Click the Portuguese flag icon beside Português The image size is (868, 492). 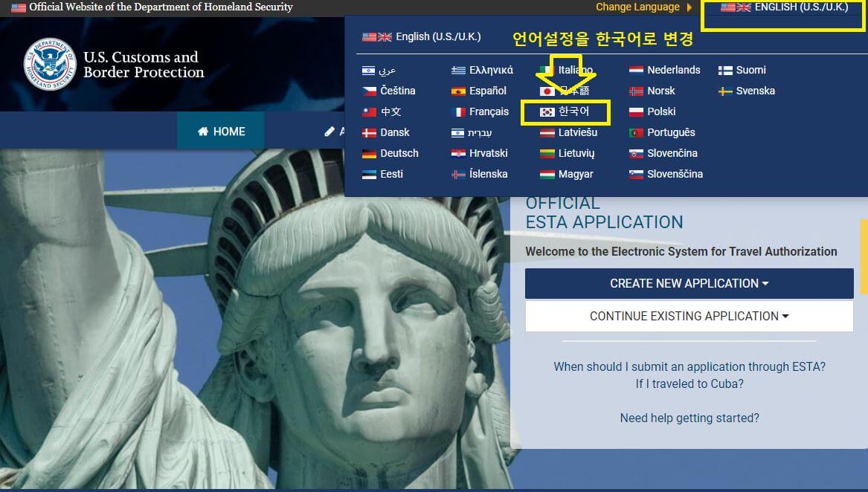click(x=636, y=133)
